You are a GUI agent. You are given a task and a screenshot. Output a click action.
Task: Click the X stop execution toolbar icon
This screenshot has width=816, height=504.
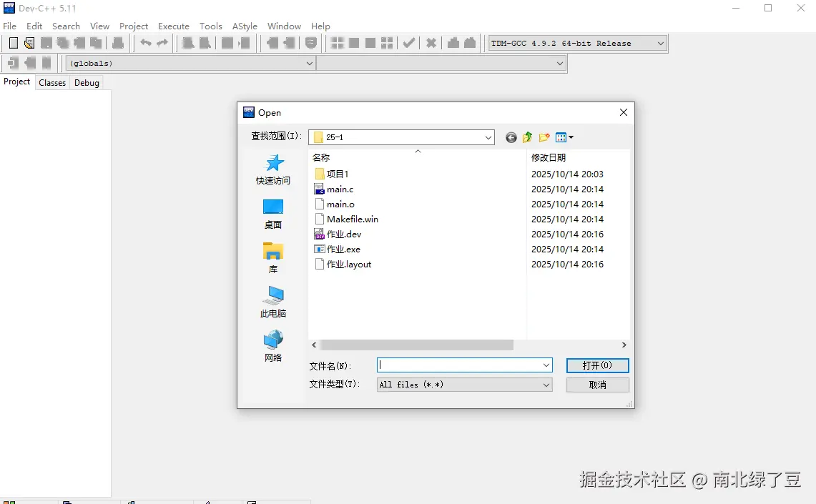point(431,43)
